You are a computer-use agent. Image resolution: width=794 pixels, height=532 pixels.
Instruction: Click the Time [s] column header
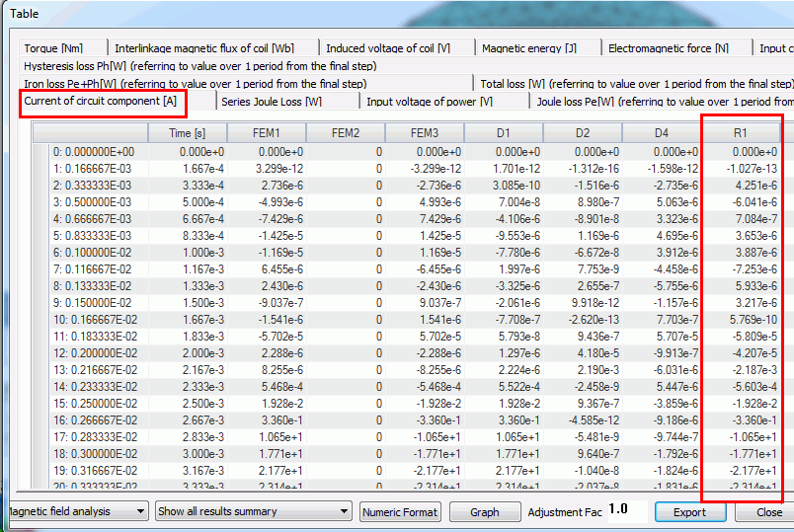(x=188, y=133)
